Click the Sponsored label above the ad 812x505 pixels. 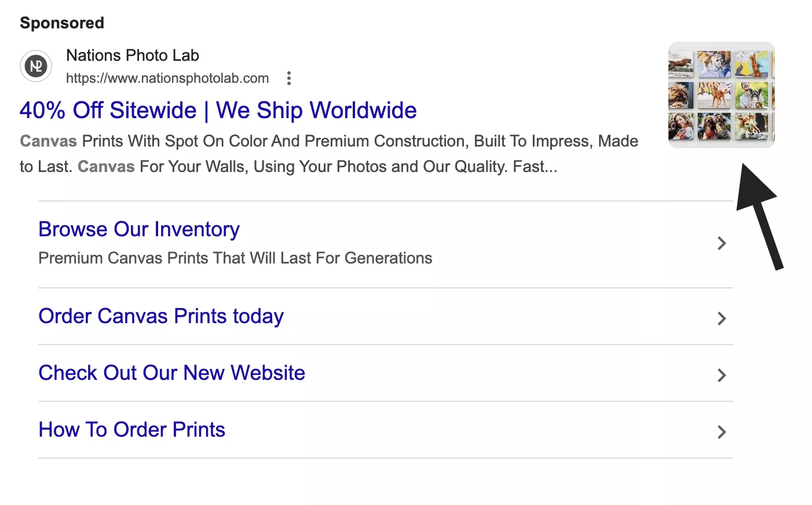62,23
